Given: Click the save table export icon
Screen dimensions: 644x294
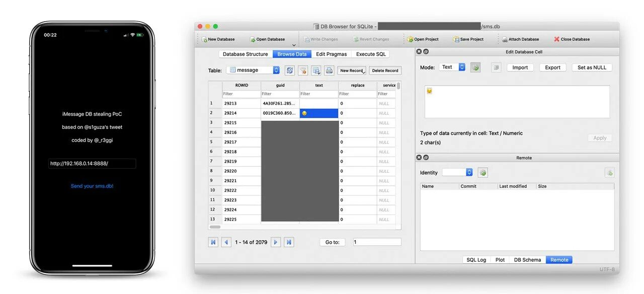Looking at the screenshot, I should click(316, 70).
